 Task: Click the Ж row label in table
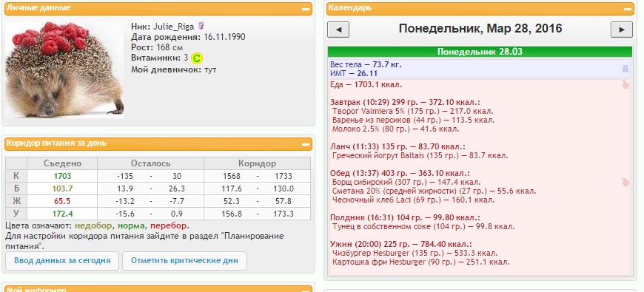coord(16,201)
